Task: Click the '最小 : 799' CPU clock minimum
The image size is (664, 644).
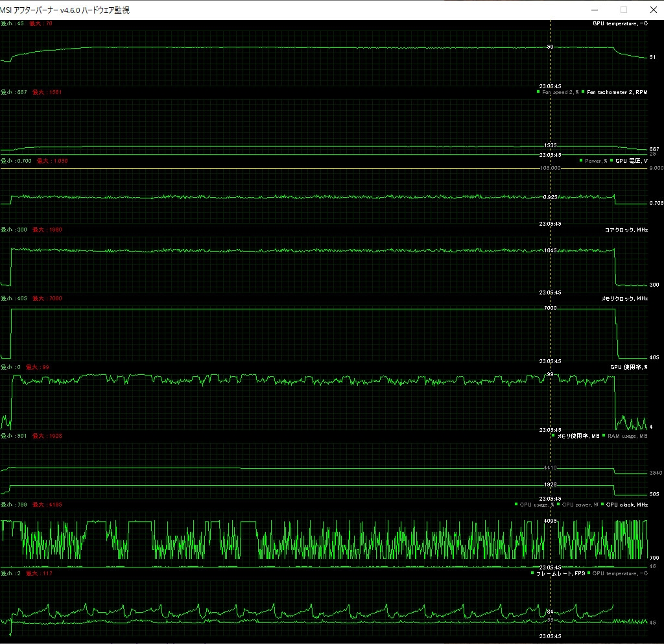Action: pyautogui.click(x=14, y=505)
